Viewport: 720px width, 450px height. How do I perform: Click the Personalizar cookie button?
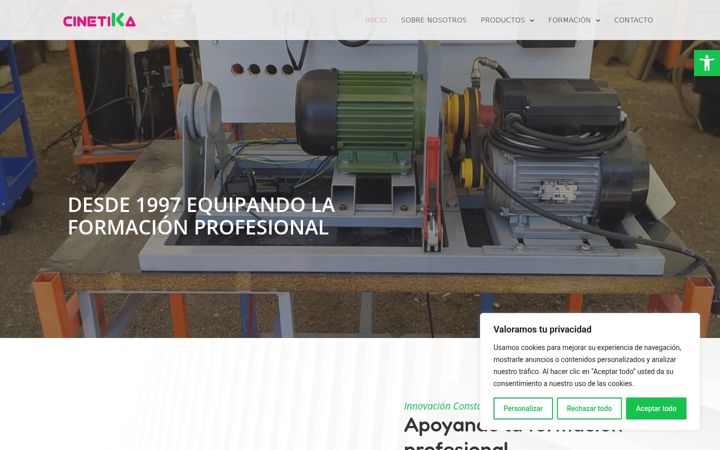523,408
